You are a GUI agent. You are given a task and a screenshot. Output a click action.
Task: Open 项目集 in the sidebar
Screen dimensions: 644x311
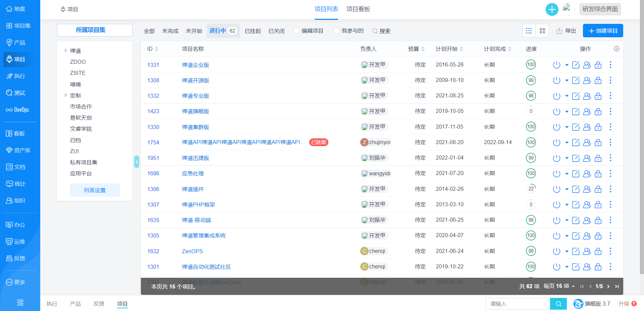tap(18, 26)
